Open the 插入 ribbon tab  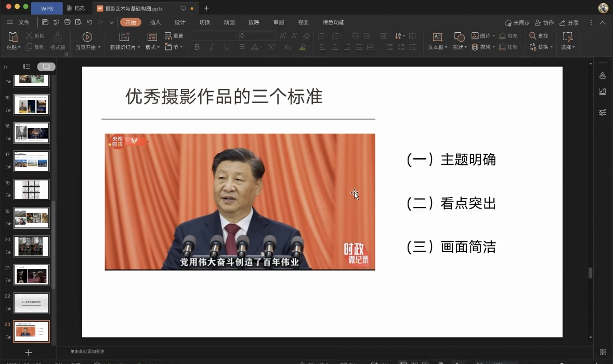tap(155, 22)
